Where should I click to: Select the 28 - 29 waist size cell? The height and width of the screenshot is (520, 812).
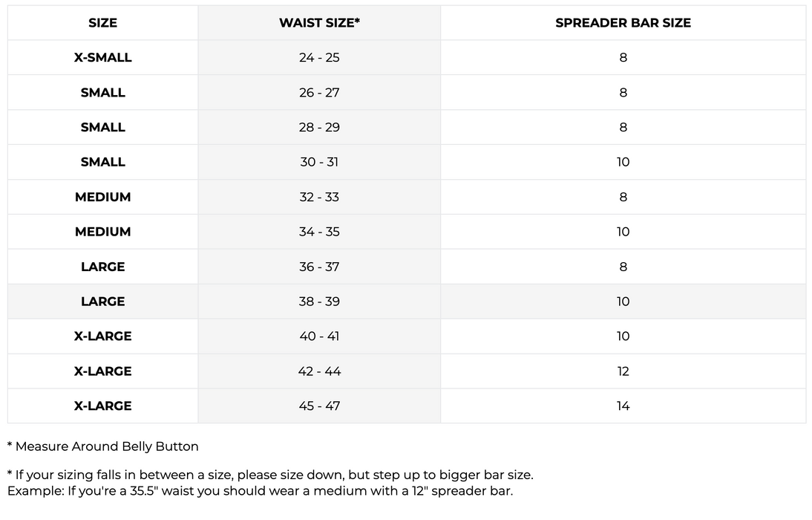tap(319, 128)
